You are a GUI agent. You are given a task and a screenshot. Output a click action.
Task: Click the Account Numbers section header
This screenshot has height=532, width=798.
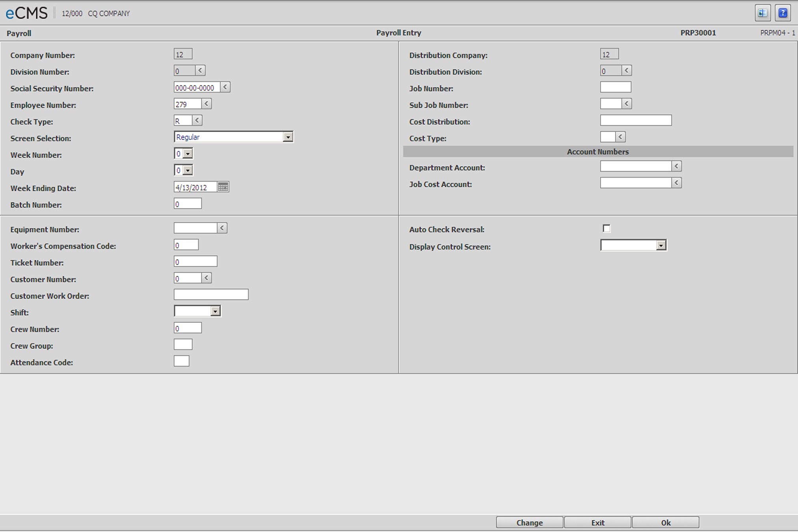(598, 152)
